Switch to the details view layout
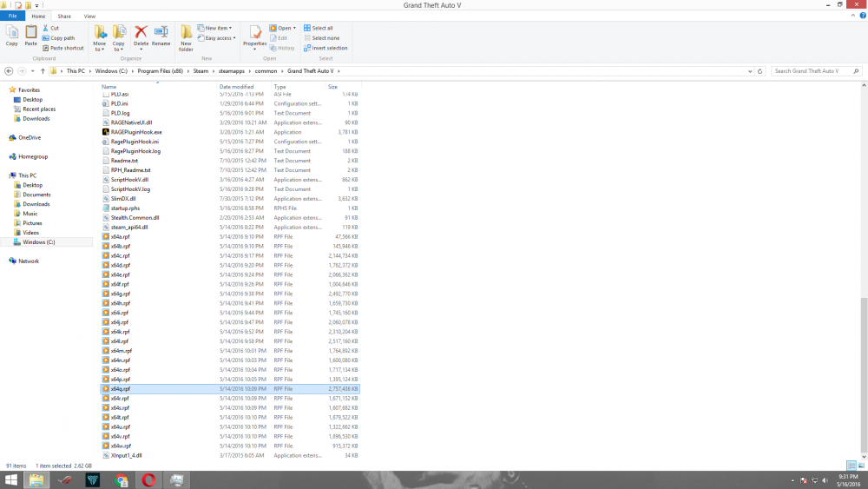The image size is (868, 489). (x=852, y=466)
